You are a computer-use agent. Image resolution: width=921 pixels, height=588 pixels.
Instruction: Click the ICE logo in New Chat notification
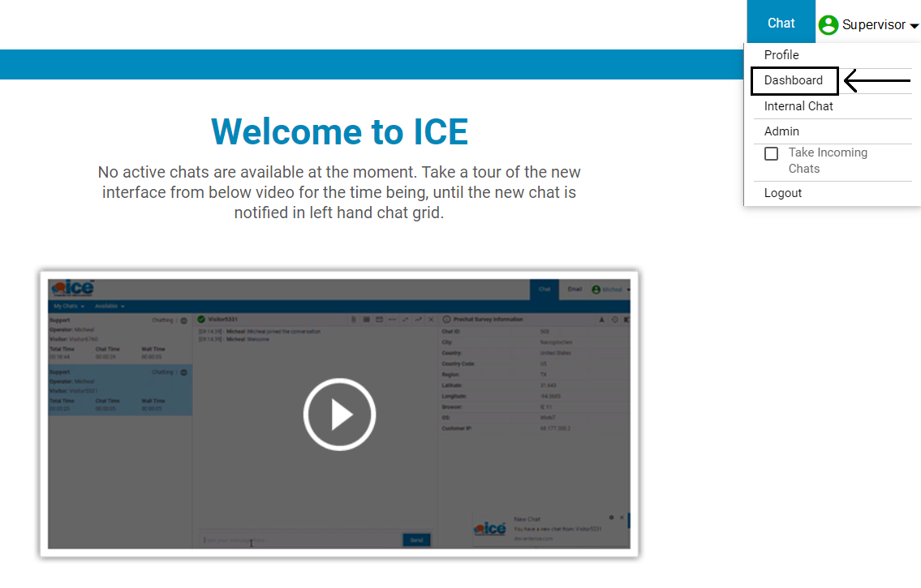point(489,528)
